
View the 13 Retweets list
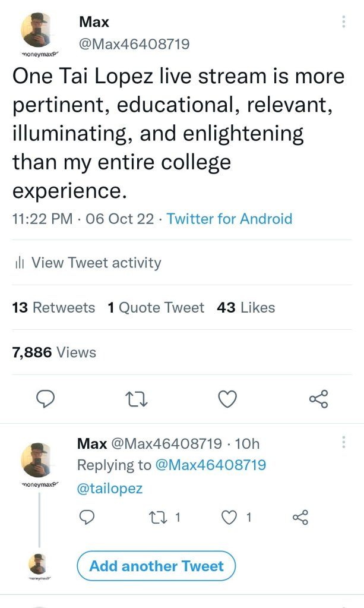tap(53, 307)
